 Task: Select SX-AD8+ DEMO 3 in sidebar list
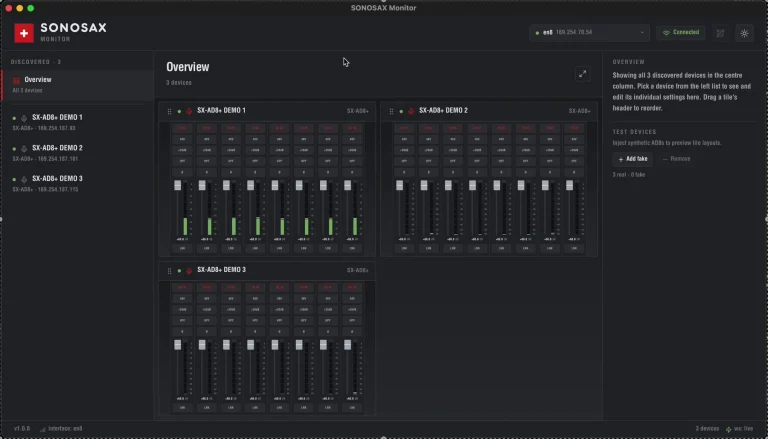(77, 184)
